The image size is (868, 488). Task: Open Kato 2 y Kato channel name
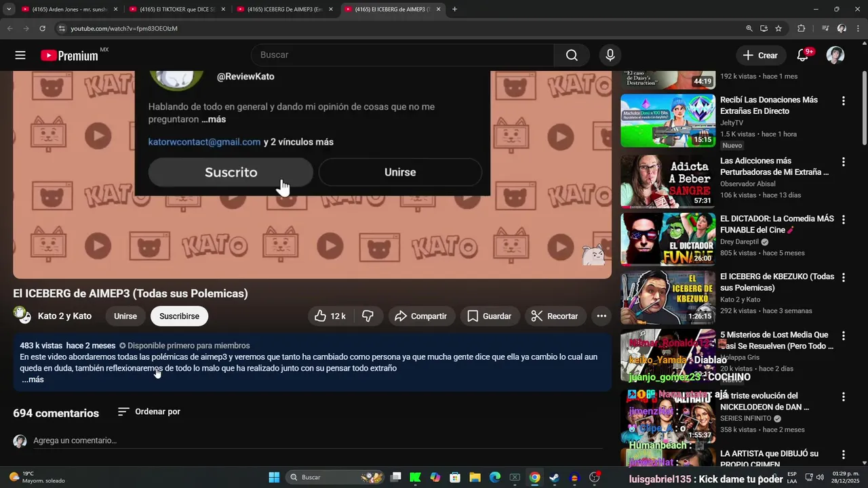tap(64, 316)
